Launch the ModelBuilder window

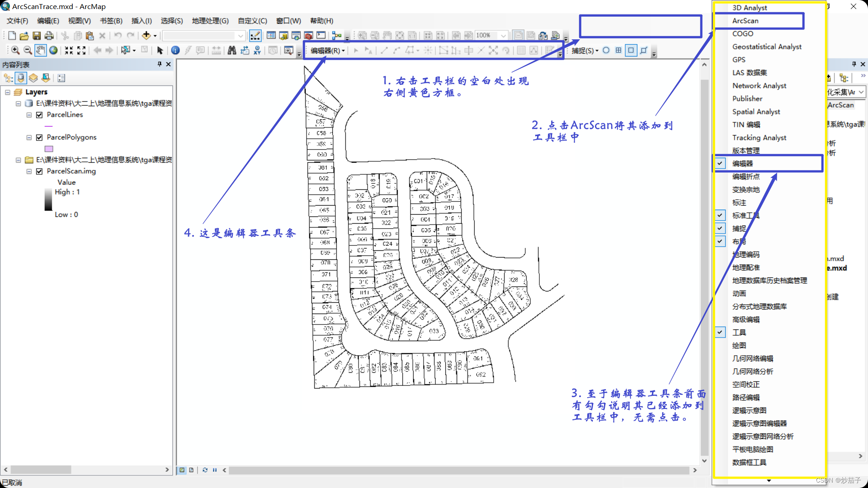(337, 36)
